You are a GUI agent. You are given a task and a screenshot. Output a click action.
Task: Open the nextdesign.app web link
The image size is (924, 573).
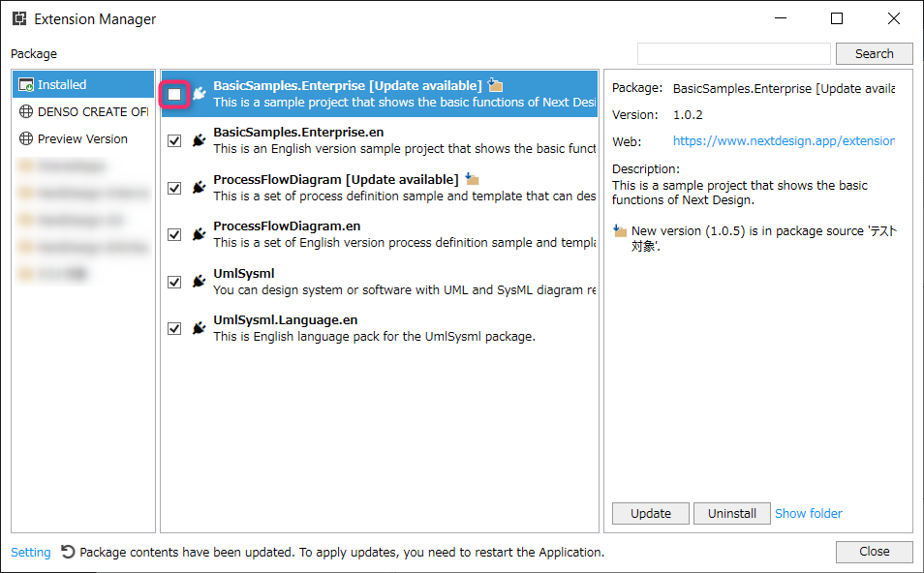784,140
